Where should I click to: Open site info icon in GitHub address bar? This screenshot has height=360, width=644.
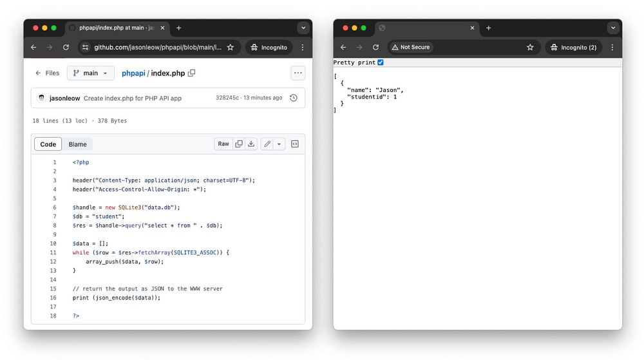click(x=86, y=47)
